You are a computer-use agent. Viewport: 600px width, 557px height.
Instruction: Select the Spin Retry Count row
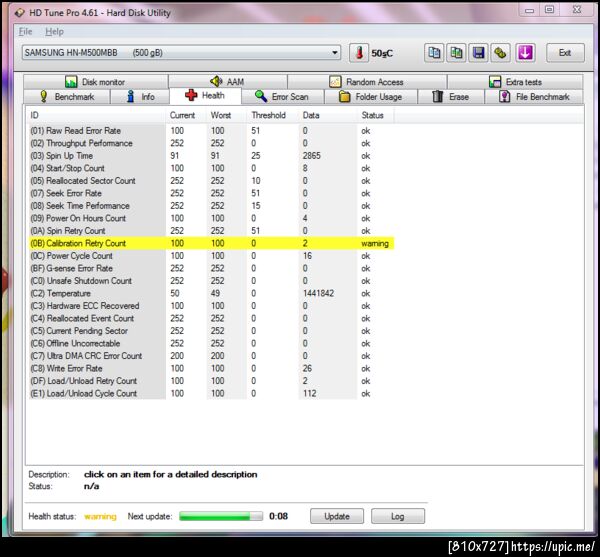[x=211, y=231]
